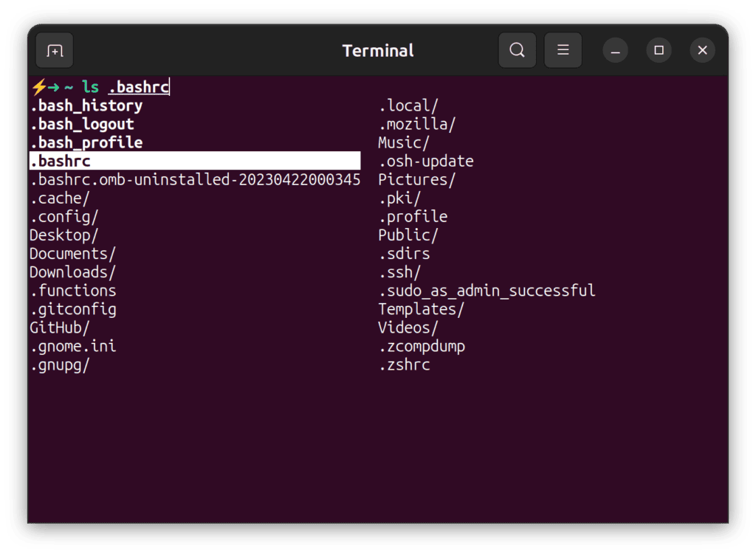Select the .bash_history entry

coord(86,105)
